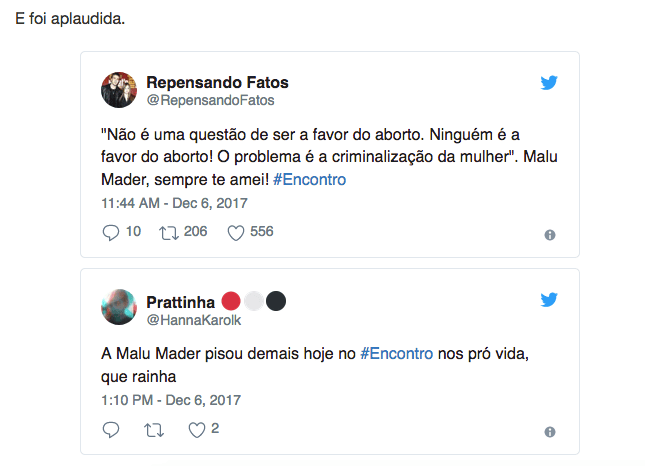Retweet the Prattinha tweet
The height and width of the screenshot is (466, 645).
click(151, 430)
